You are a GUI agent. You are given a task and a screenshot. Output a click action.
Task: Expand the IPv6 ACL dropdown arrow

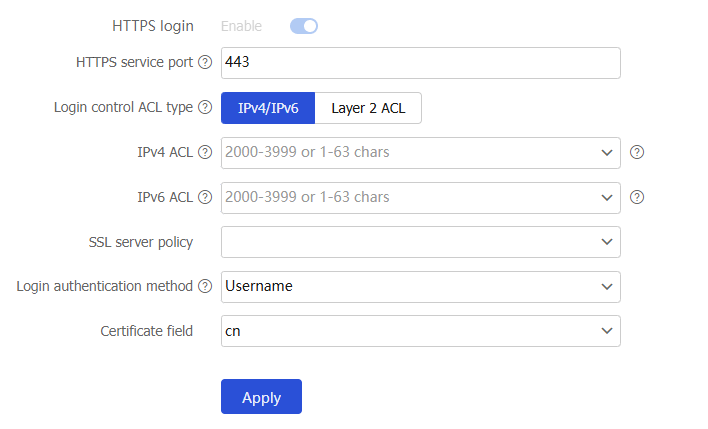[x=607, y=197]
